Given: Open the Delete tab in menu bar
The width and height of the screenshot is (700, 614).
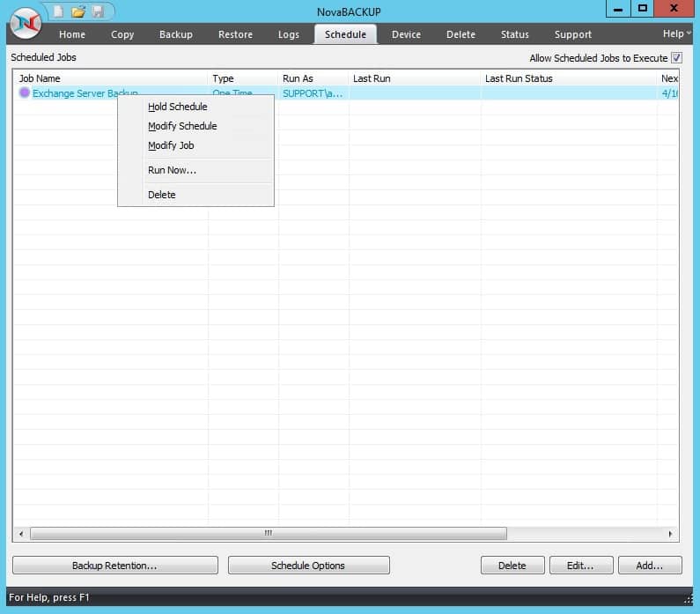Looking at the screenshot, I should pyautogui.click(x=461, y=34).
